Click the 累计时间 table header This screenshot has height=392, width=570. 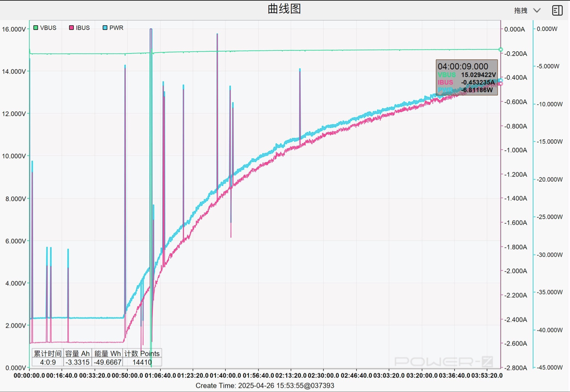[x=48, y=354]
